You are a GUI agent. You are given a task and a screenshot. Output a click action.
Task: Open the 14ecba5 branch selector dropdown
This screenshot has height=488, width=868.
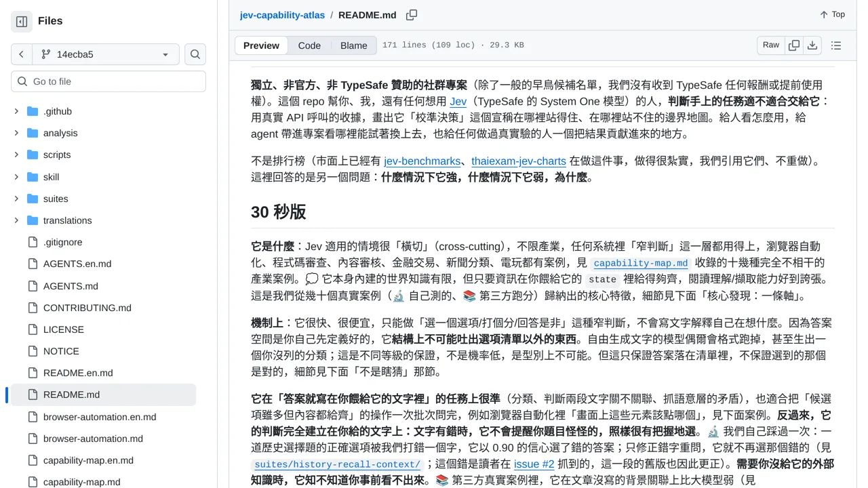pos(106,54)
